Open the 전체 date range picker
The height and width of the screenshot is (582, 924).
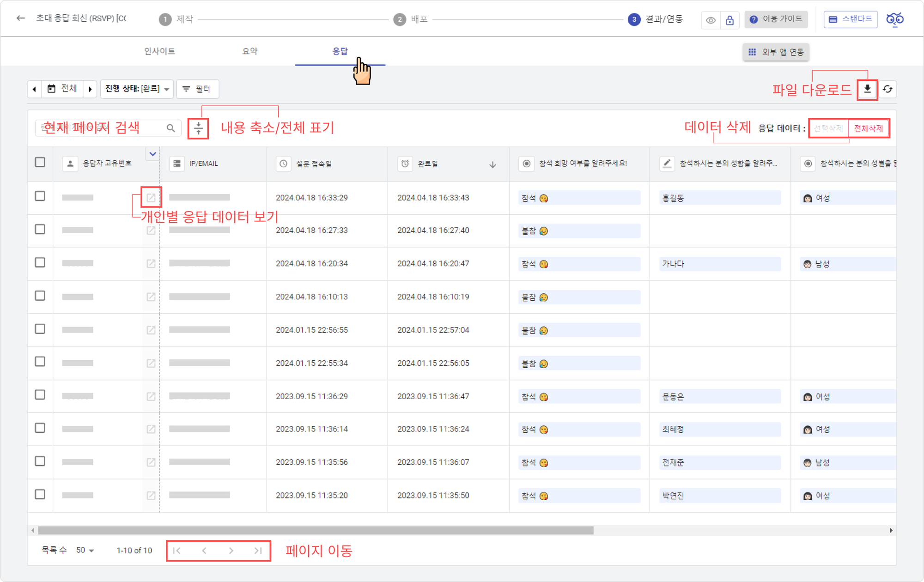pos(62,89)
